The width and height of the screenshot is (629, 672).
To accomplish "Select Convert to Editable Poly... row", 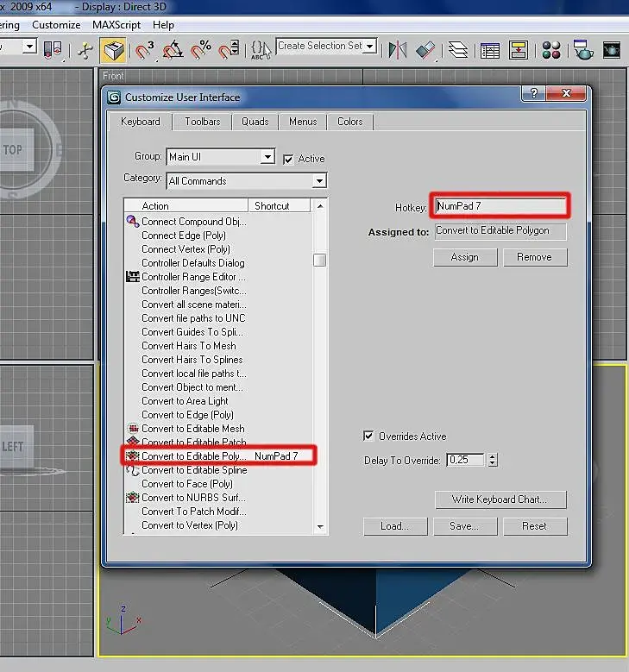I will (218, 456).
